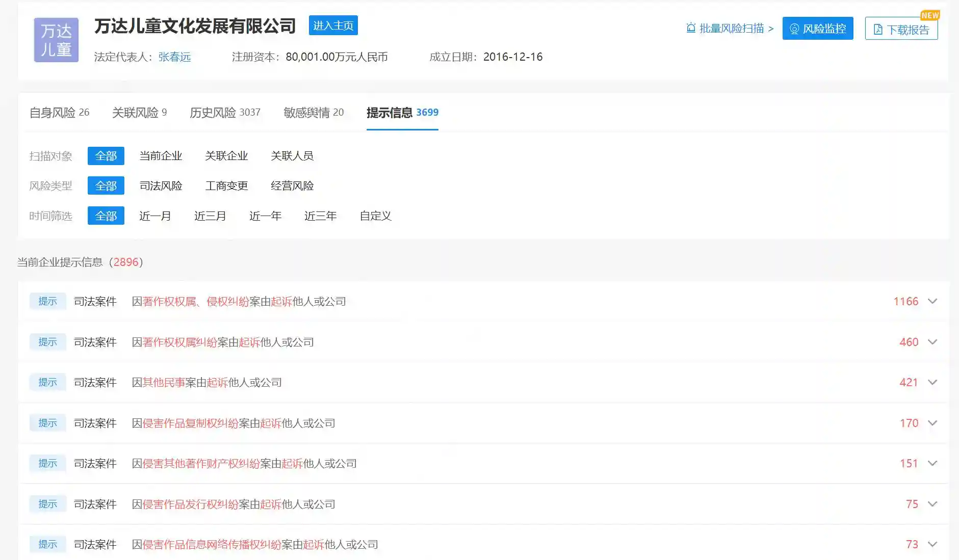
Task: Filter time by 近三月
Action: click(210, 216)
